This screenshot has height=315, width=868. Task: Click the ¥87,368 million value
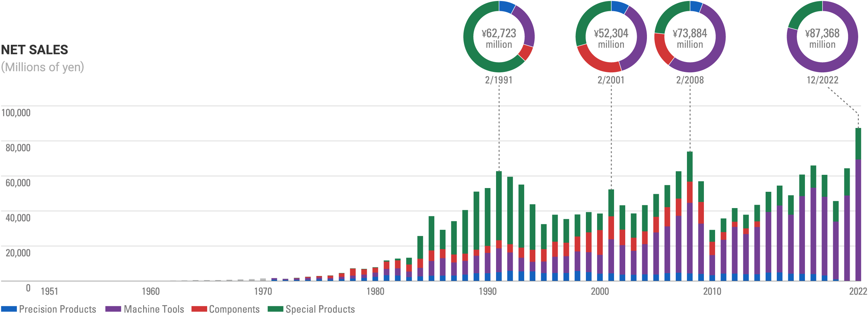pos(823,38)
